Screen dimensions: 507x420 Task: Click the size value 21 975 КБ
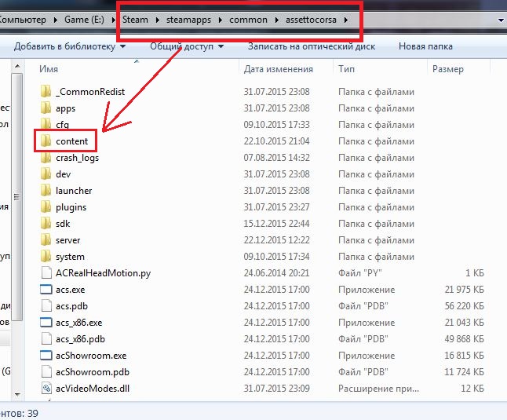pyautogui.click(x=464, y=290)
